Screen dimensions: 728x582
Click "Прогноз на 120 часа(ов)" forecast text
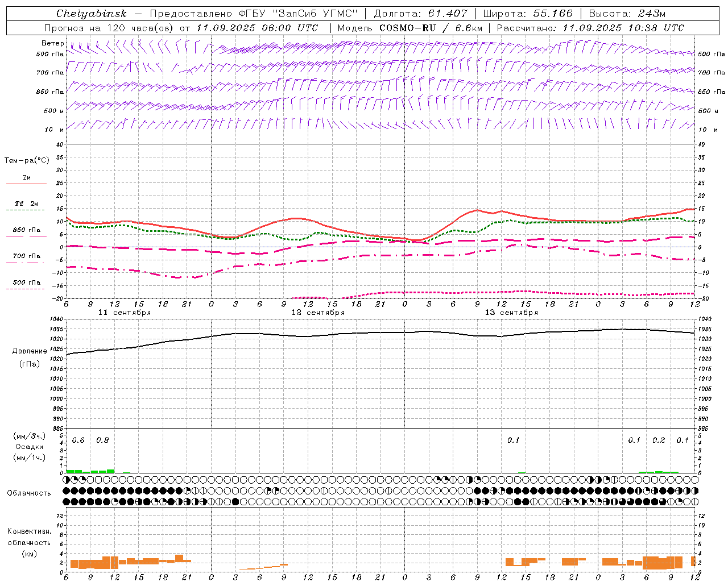(x=109, y=28)
